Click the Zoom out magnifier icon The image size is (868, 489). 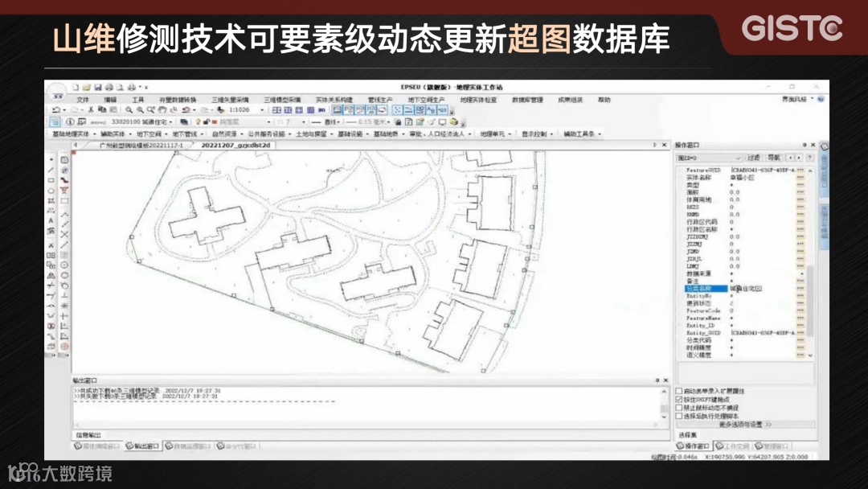point(129,109)
